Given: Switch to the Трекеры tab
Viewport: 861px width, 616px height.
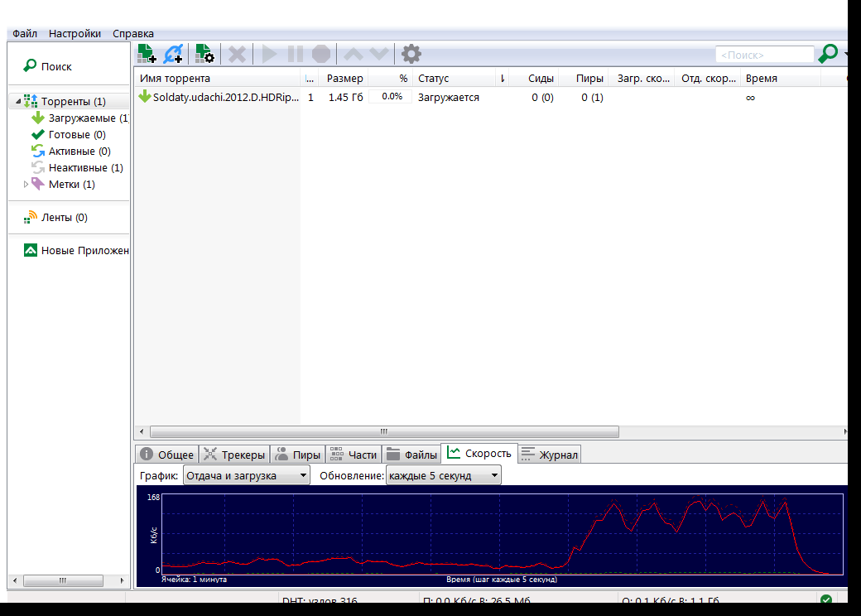Looking at the screenshot, I should (x=234, y=455).
